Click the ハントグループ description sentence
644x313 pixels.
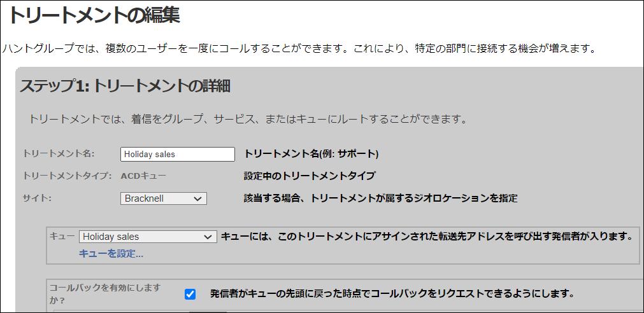tap(299, 49)
